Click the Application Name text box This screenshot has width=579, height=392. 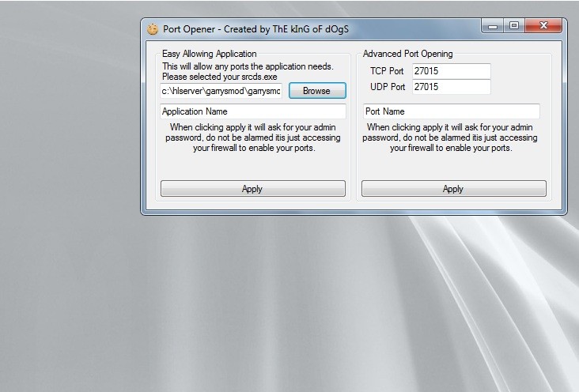[x=253, y=111]
